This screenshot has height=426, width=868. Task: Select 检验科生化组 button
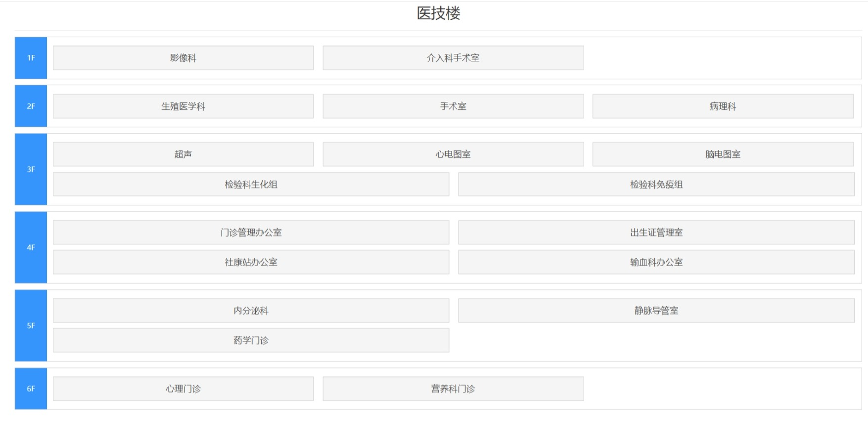pos(251,185)
